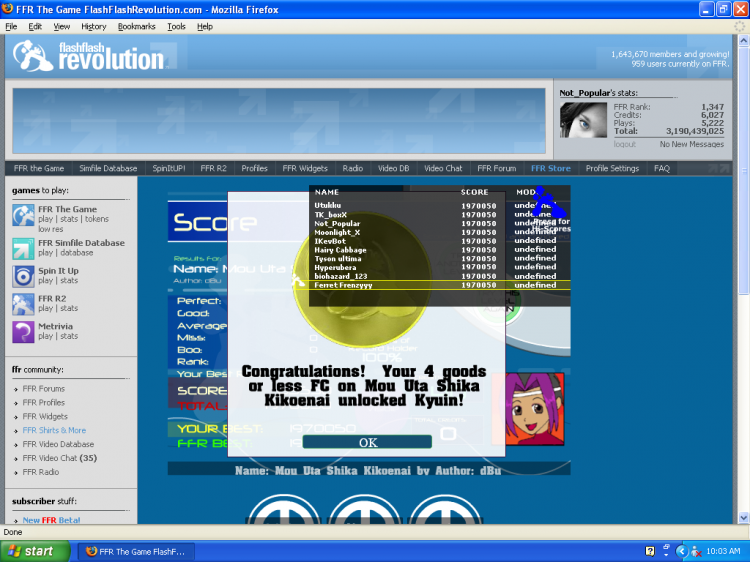This screenshot has width=750, height=562.
Task: Switch to the FFR Store nav tab
Action: 550,168
